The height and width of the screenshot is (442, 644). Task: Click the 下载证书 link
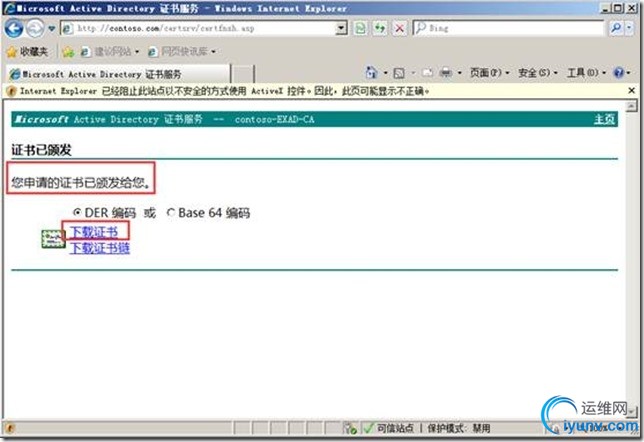click(94, 232)
